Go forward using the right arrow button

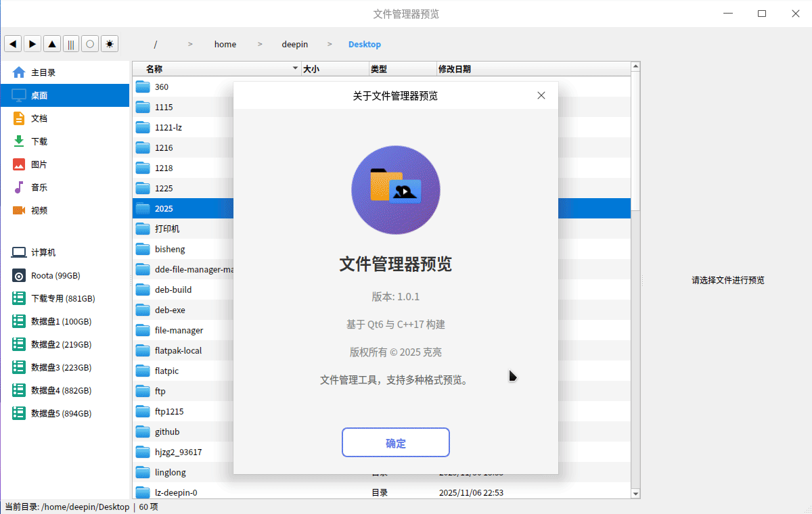32,44
